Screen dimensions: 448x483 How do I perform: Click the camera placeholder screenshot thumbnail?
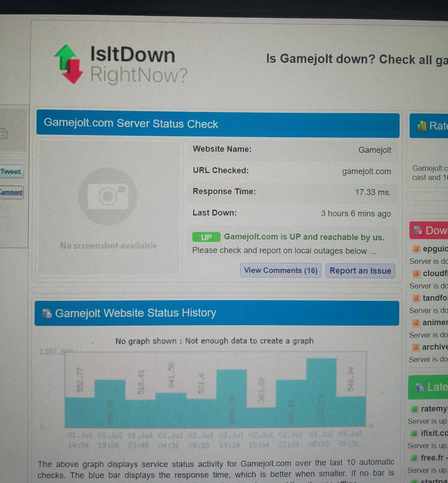tap(108, 196)
